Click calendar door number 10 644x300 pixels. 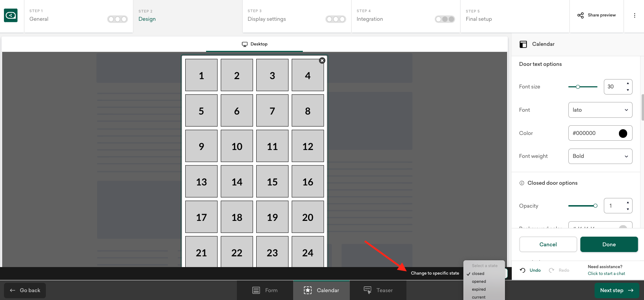pos(237,146)
